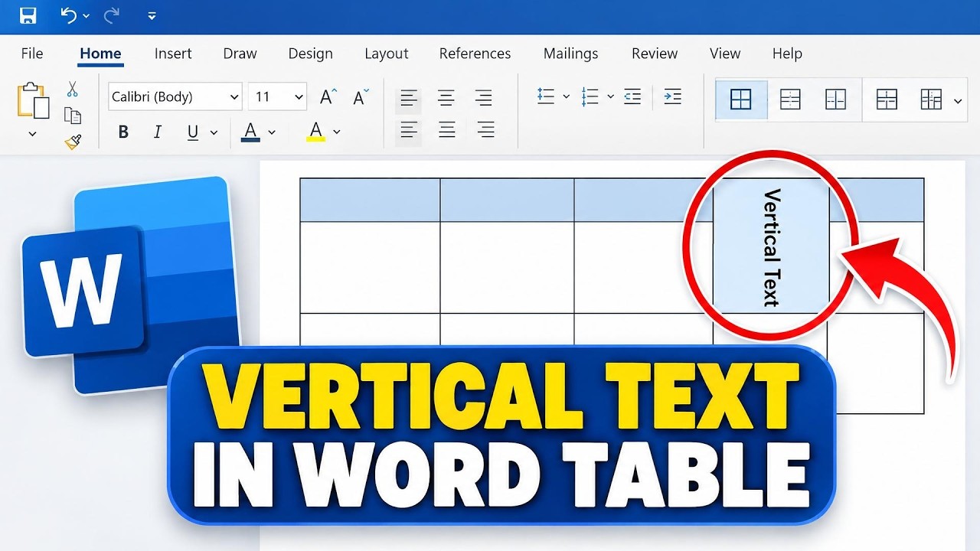Expand the underline style arrow
Image resolution: width=980 pixels, height=551 pixels.
pyautogui.click(x=214, y=132)
